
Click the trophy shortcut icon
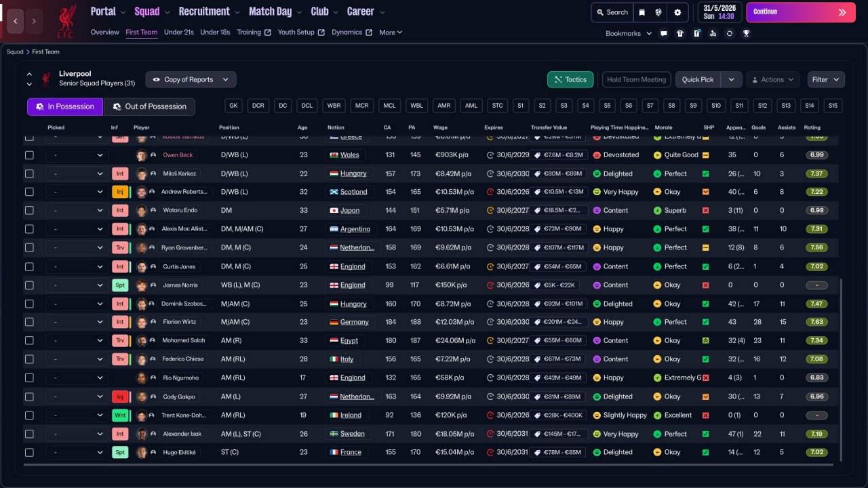click(x=746, y=33)
